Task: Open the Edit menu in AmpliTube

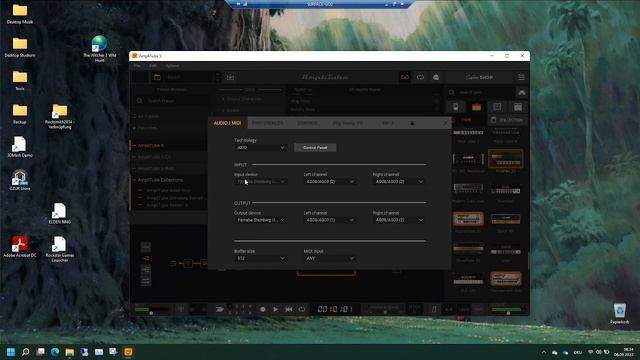Action: (153, 66)
